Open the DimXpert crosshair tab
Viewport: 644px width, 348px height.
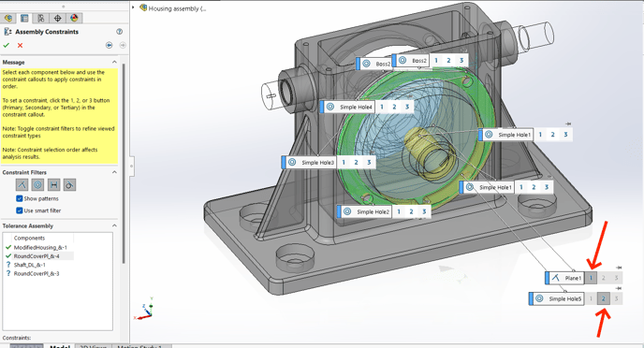[x=57, y=18]
